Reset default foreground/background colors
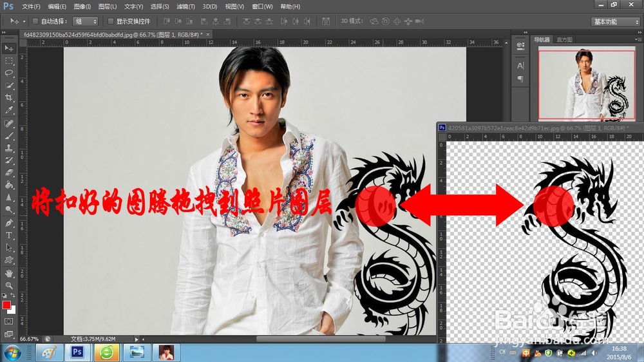 click(x=5, y=296)
